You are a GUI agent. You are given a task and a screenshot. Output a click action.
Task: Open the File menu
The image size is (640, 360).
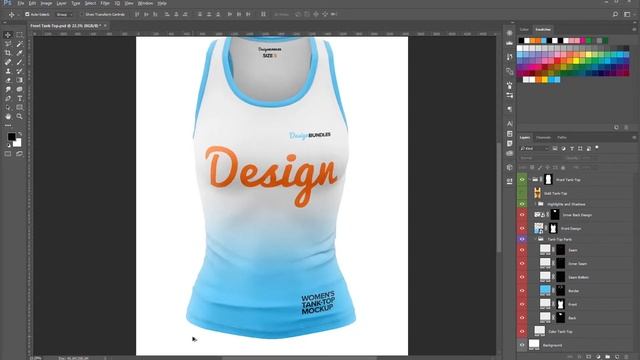pyautogui.click(x=20, y=3)
